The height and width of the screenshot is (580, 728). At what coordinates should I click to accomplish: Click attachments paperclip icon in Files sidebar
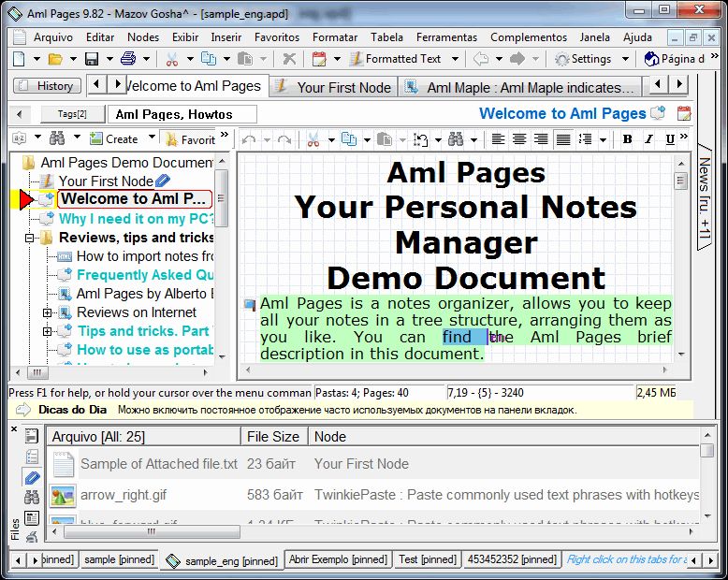pos(32,478)
